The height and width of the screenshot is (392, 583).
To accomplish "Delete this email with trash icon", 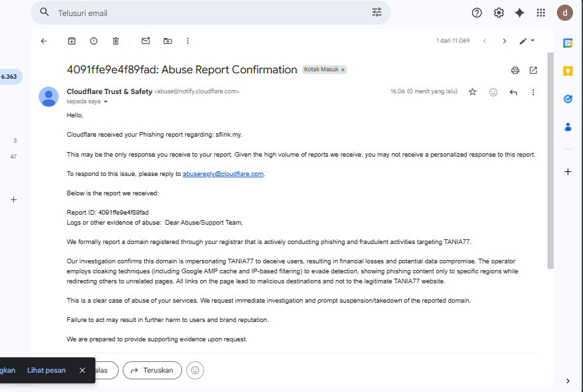I will click(115, 41).
